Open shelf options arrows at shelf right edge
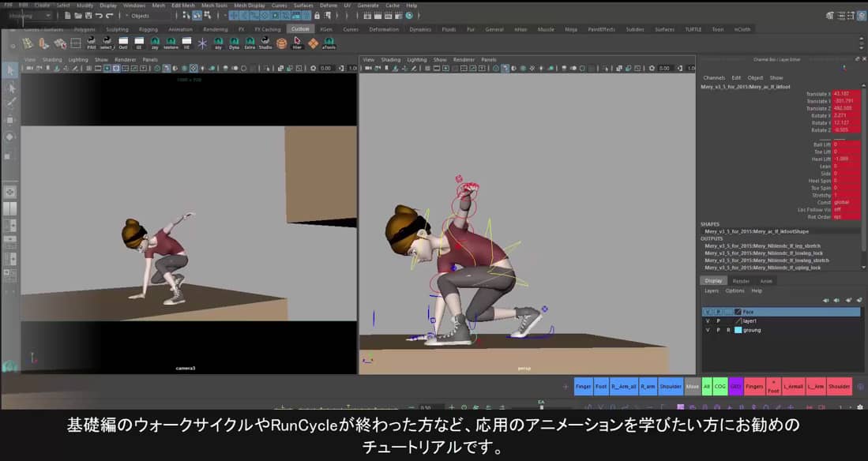Viewport: 868px width, 461px height. click(x=862, y=43)
